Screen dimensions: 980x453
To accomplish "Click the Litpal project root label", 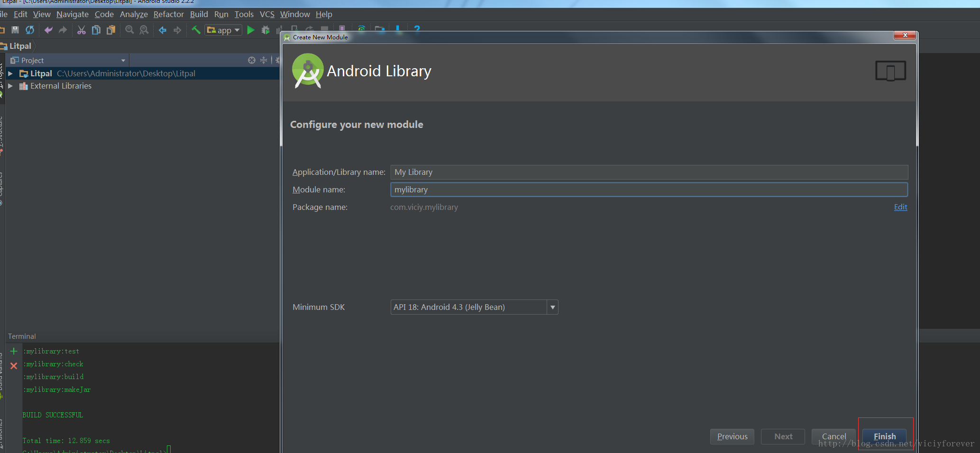I will [x=41, y=73].
